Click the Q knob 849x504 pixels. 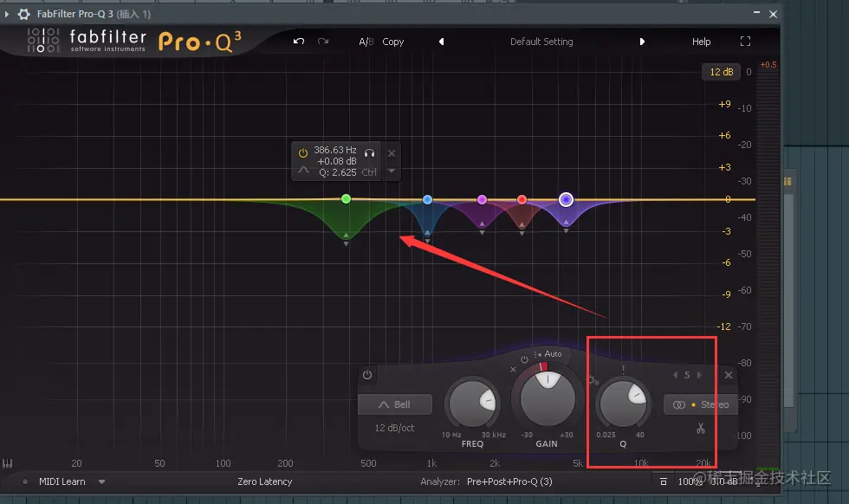click(x=623, y=404)
